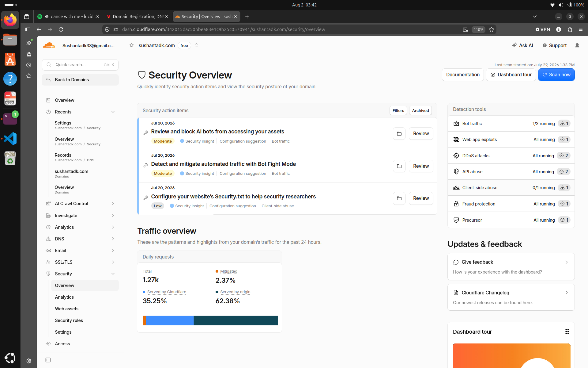Open Support link in header
The width and height of the screenshot is (588, 368).
coord(555,45)
